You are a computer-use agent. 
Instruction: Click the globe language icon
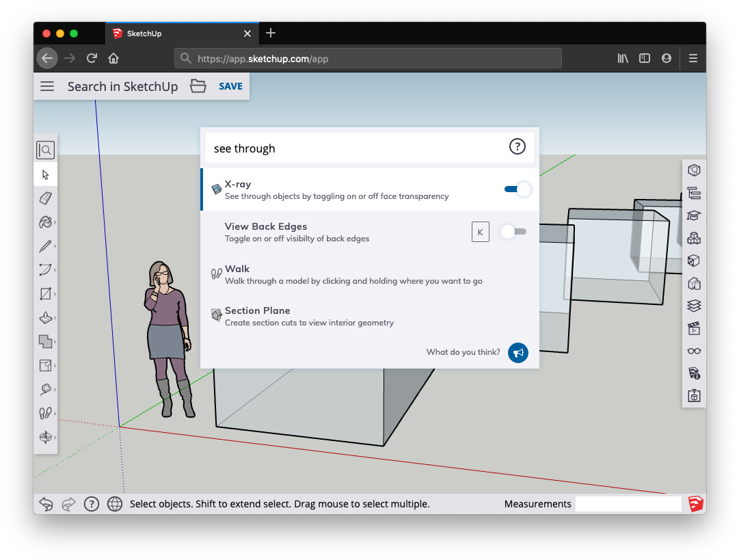[115, 504]
